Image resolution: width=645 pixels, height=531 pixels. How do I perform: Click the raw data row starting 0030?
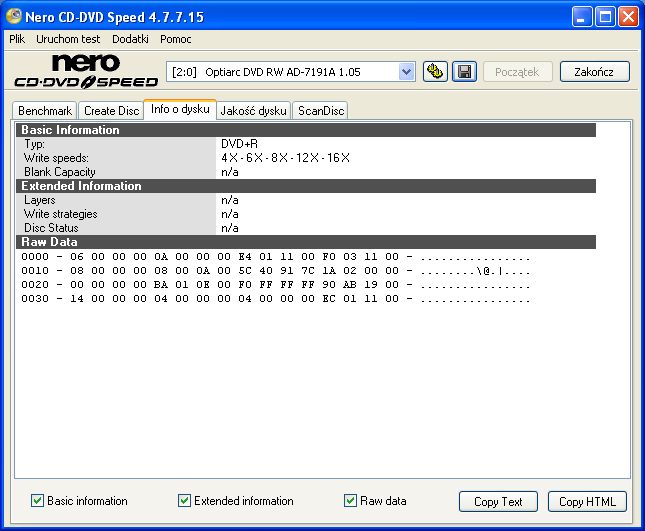pos(276,299)
